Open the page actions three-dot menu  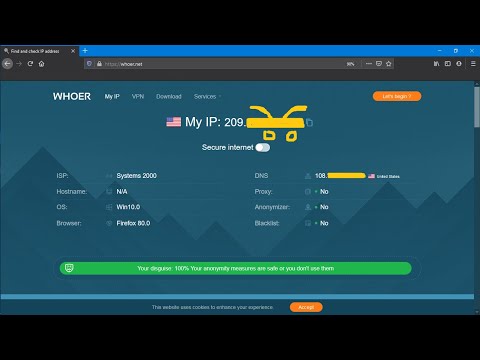click(369, 63)
